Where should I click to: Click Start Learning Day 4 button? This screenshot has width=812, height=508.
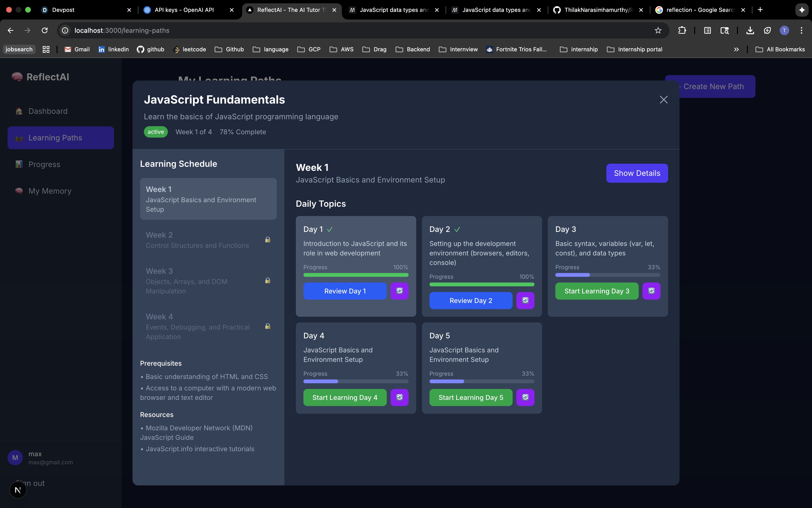[x=345, y=398]
